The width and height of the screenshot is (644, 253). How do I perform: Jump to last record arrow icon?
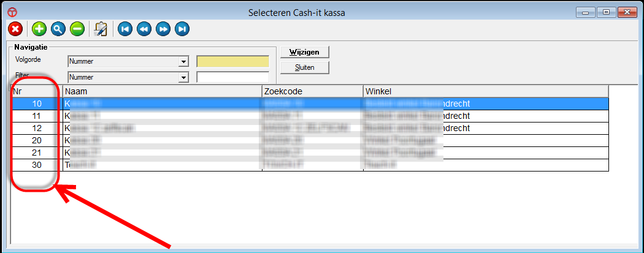pyautogui.click(x=182, y=29)
